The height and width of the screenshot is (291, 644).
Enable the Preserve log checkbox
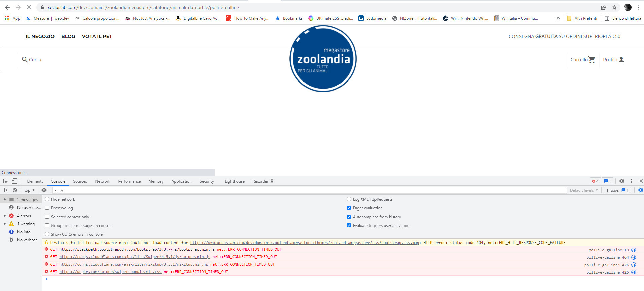point(47,208)
